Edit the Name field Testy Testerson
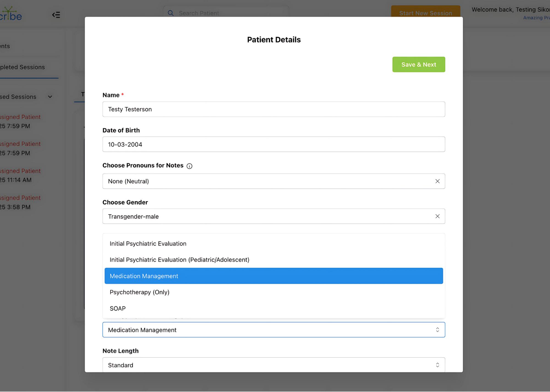The image size is (550, 392). tap(273, 109)
